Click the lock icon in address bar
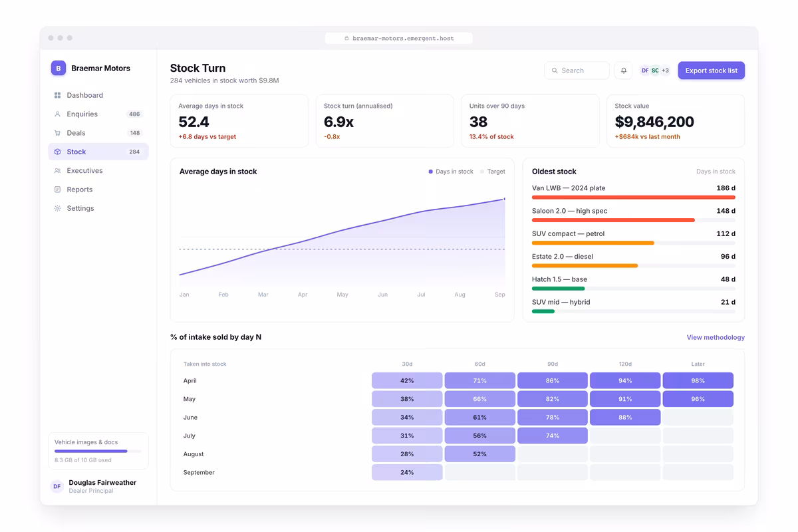The image size is (798, 532). coord(346,39)
